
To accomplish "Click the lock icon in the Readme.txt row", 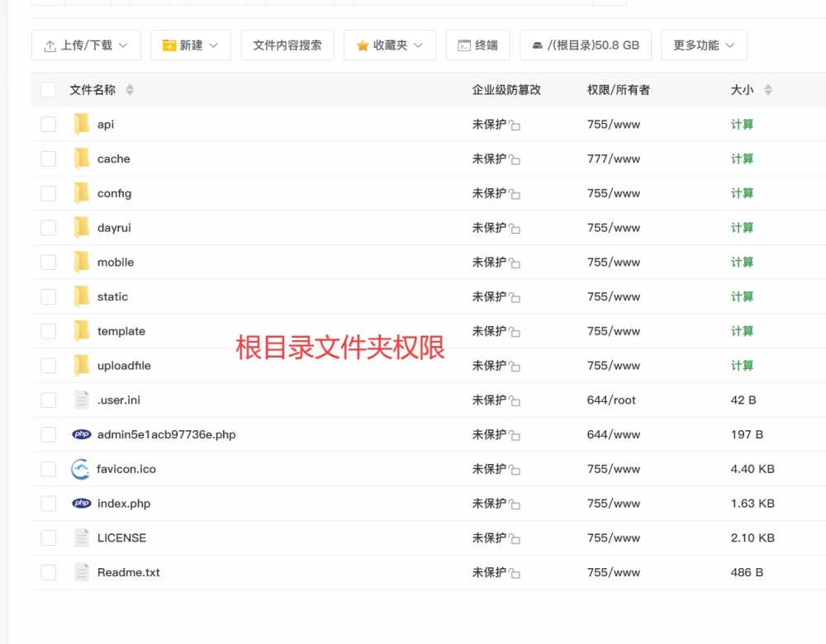I will (x=515, y=573).
